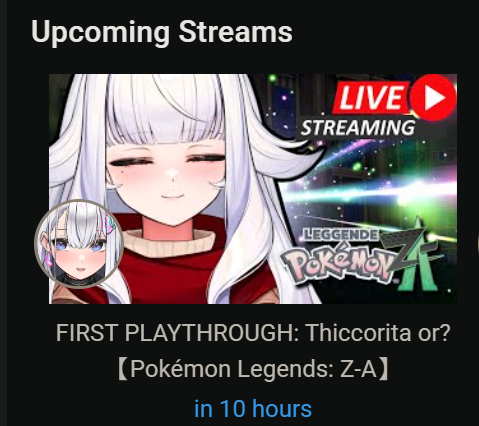Viewport: 479px width, 426px height.
Task: Click the red play button icon
Action: coord(433,98)
